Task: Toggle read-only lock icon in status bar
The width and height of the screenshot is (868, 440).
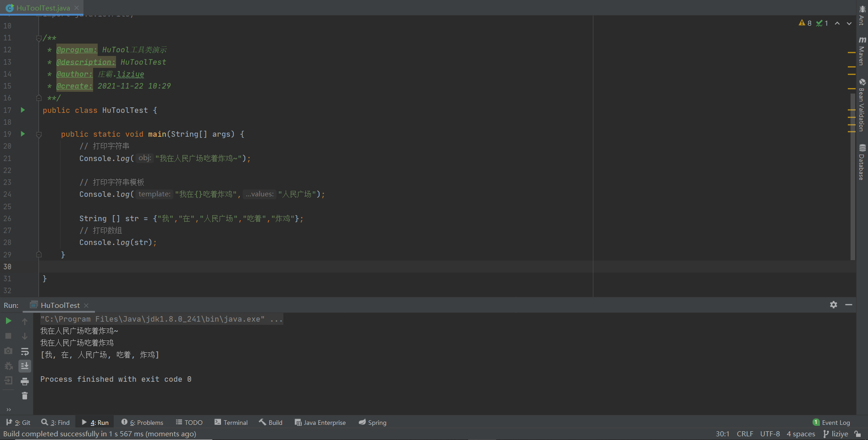Action: [x=857, y=434]
